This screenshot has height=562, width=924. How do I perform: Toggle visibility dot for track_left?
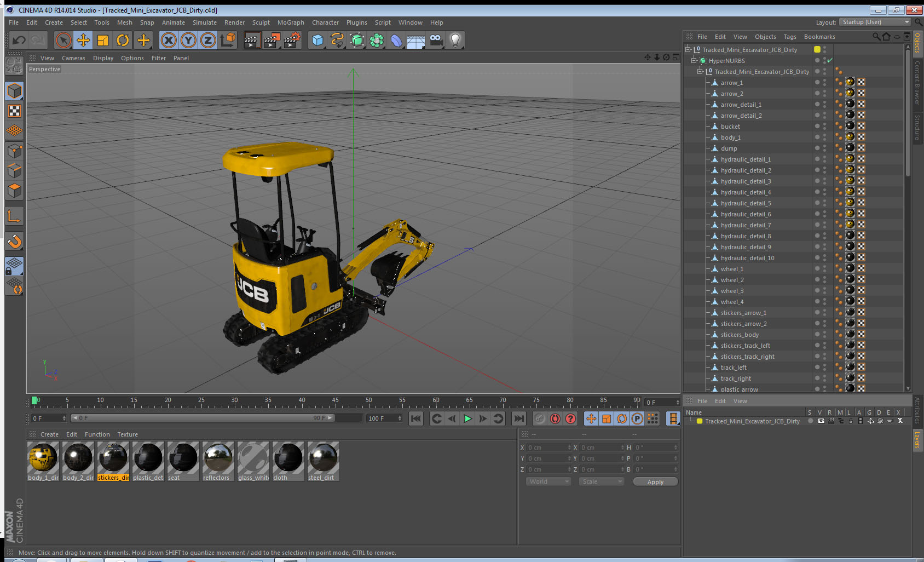pos(817,368)
